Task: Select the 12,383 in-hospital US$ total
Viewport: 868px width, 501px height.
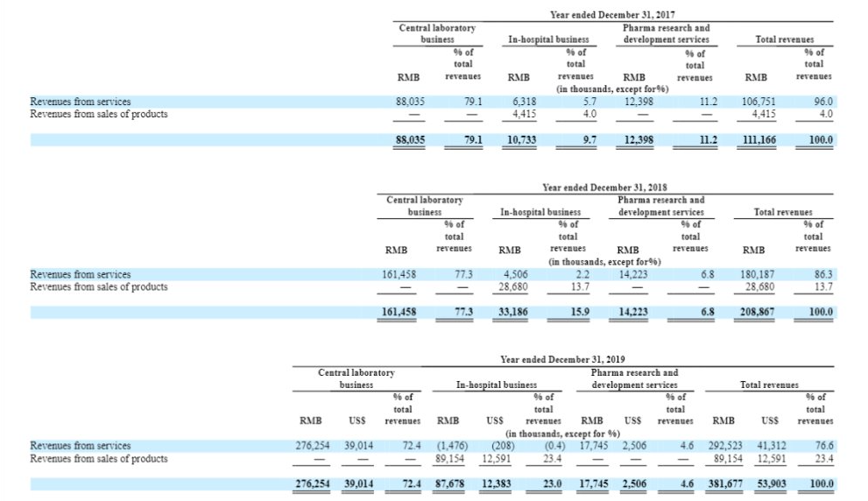Action: pos(496,483)
